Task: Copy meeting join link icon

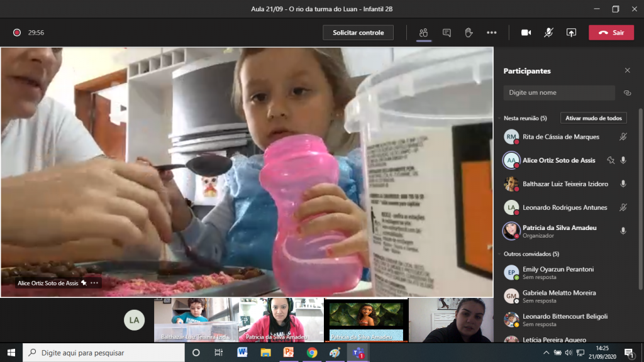Action: (627, 93)
